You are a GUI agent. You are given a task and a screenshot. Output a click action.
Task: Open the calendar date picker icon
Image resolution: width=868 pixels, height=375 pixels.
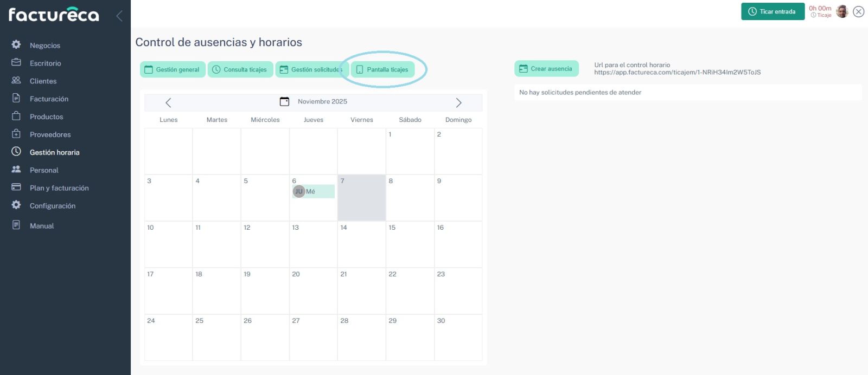click(x=284, y=101)
